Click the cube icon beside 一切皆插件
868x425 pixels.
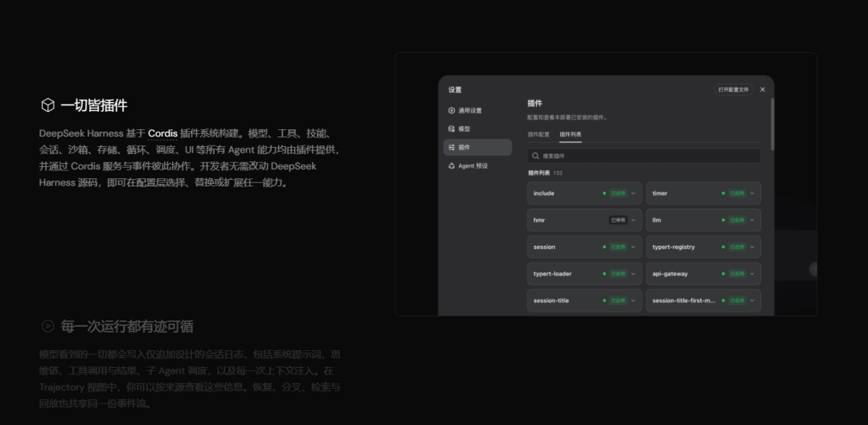point(48,105)
